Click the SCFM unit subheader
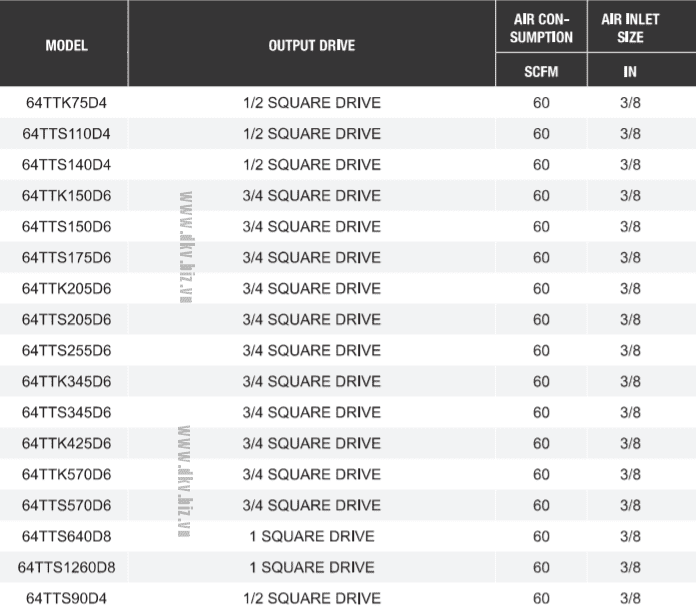 541,72
